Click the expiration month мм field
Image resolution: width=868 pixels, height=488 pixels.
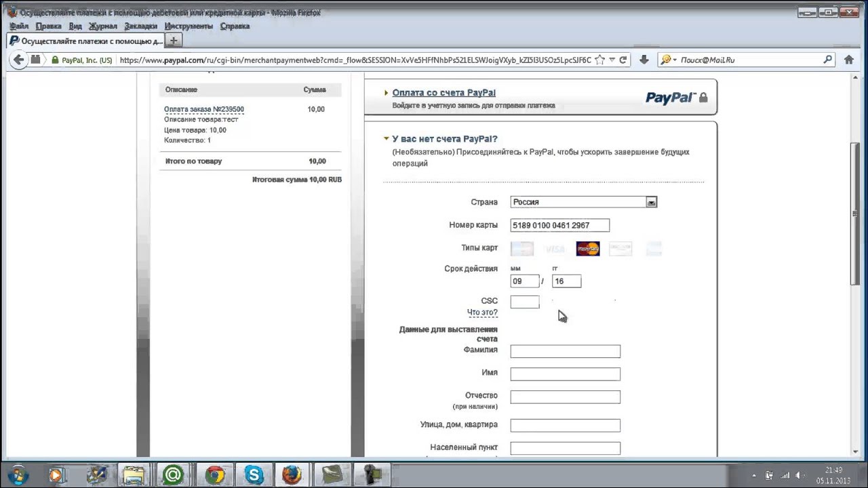point(525,281)
